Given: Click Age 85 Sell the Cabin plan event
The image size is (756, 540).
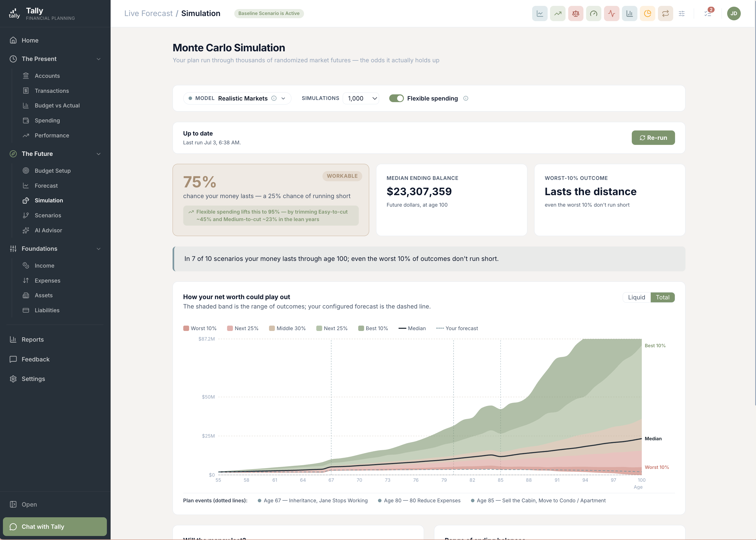Looking at the screenshot, I should pyautogui.click(x=538, y=500).
